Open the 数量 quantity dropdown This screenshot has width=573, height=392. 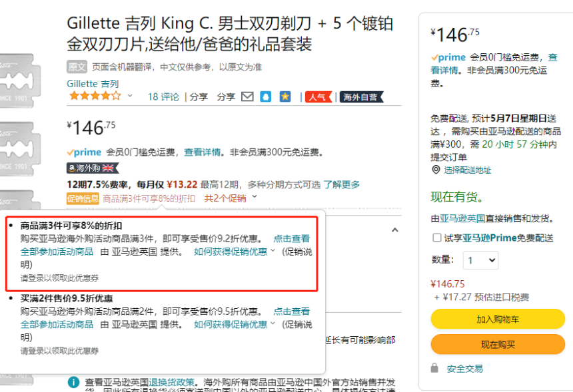tap(480, 260)
